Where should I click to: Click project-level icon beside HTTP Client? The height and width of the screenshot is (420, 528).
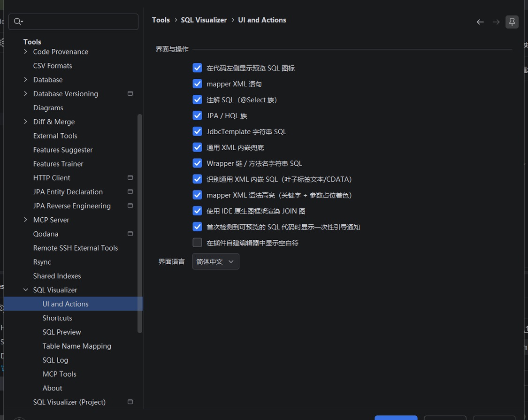pos(130,177)
